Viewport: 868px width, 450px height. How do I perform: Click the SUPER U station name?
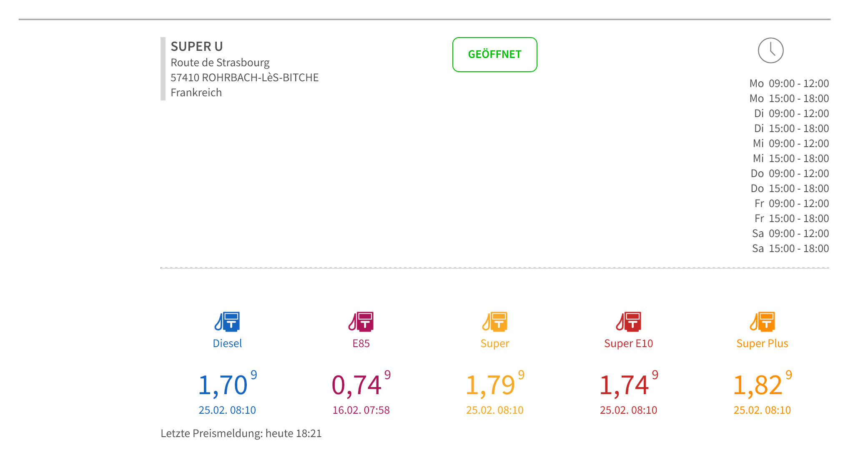click(197, 46)
